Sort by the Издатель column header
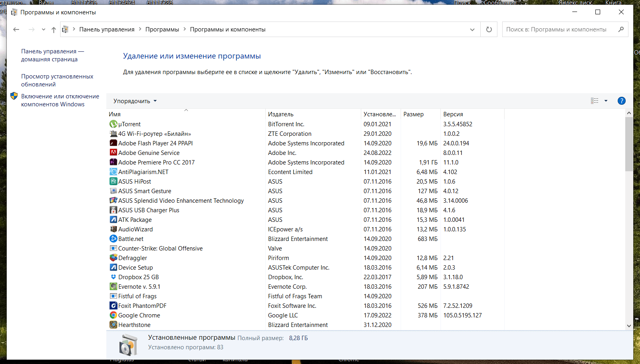Screen dimensions: 640x364 (313, 114)
